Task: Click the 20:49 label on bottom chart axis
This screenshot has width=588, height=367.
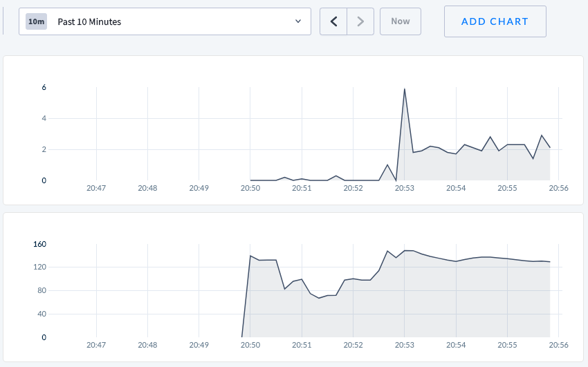Action: (199, 345)
